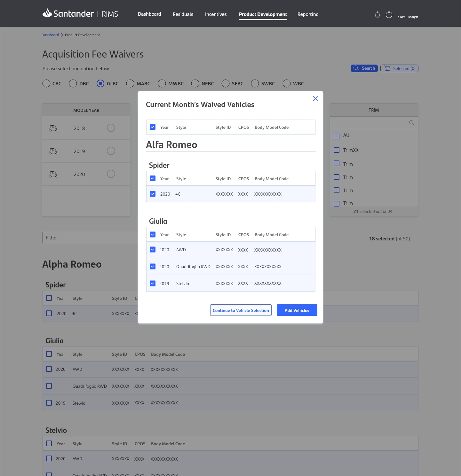Choose model year 2018 radio

tap(111, 128)
